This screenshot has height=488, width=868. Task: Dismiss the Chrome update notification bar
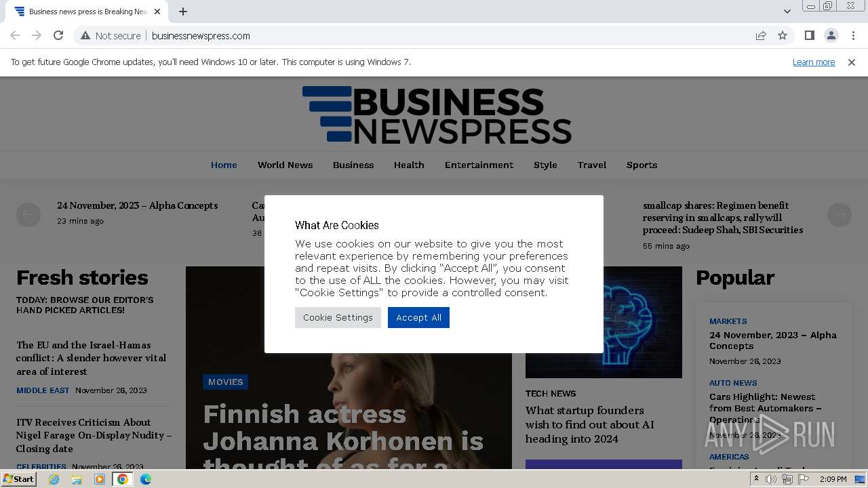coord(852,62)
